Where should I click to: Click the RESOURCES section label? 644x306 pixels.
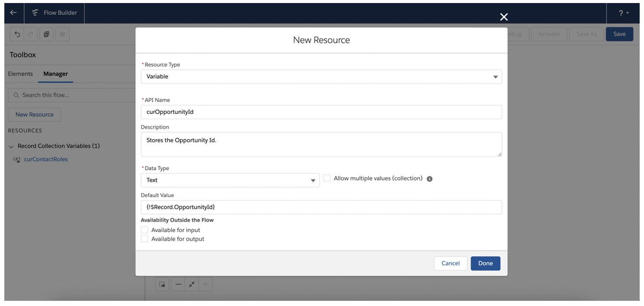click(25, 130)
